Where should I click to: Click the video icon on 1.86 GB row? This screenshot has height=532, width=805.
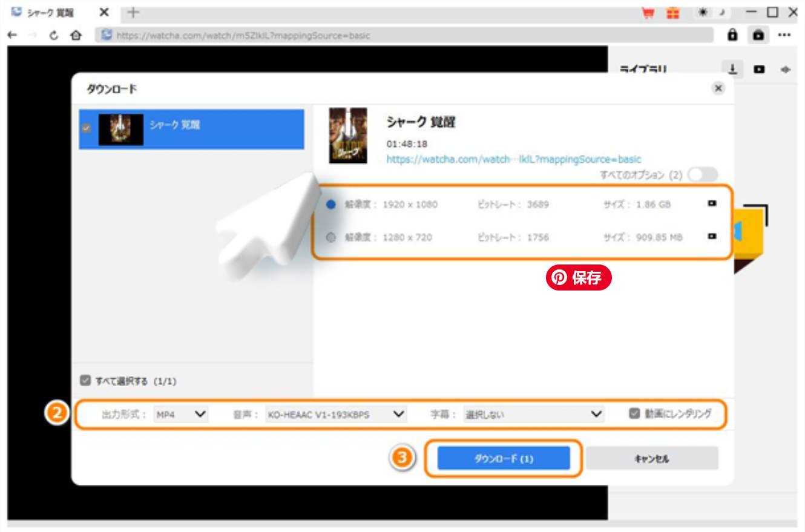pyautogui.click(x=712, y=203)
